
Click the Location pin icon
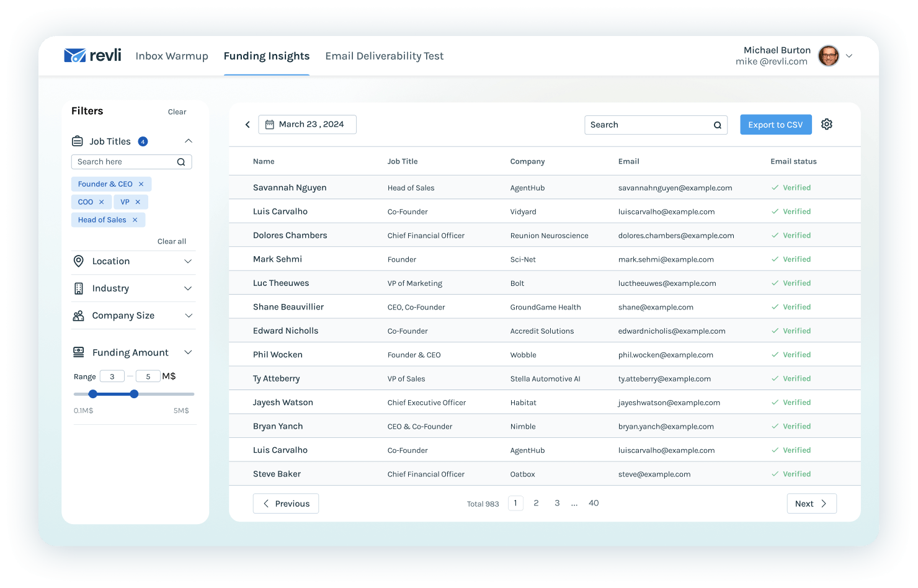tap(79, 261)
